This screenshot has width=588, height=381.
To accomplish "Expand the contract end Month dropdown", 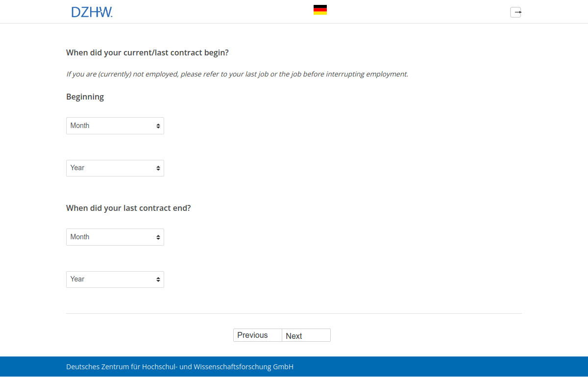I will coord(110,237).
